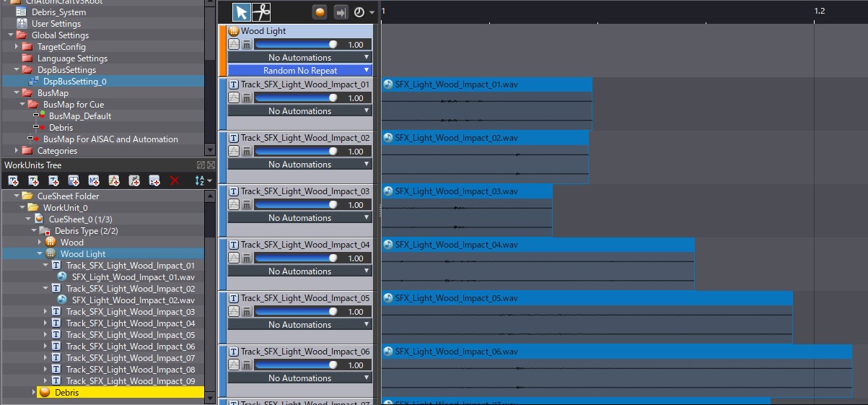868x405 pixels.
Task: Click the add automation curve icon
Action: 114,180
